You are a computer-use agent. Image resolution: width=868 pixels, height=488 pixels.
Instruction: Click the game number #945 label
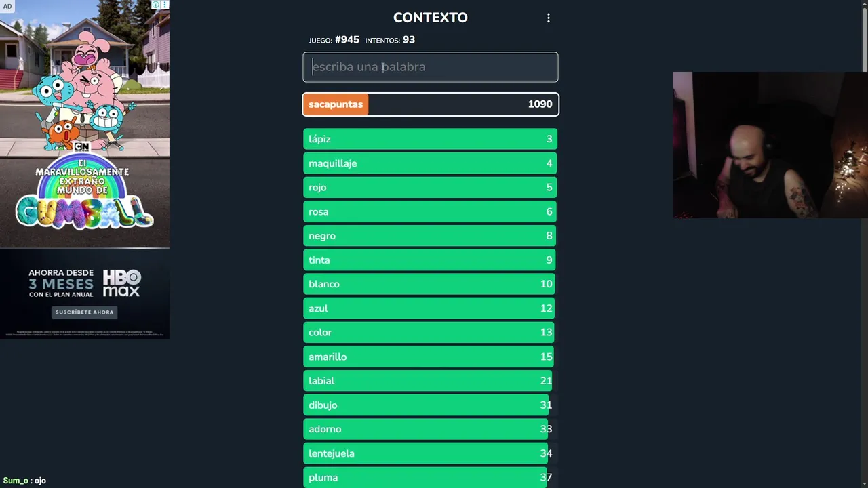(x=347, y=40)
